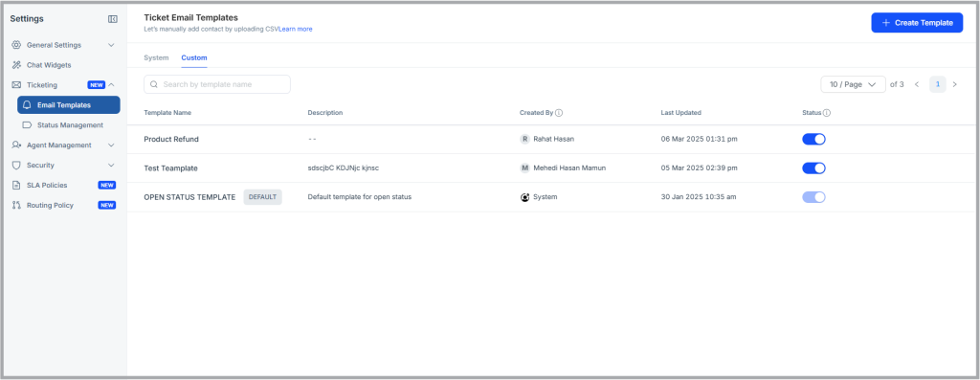Click the info icon beside Status

point(826,113)
